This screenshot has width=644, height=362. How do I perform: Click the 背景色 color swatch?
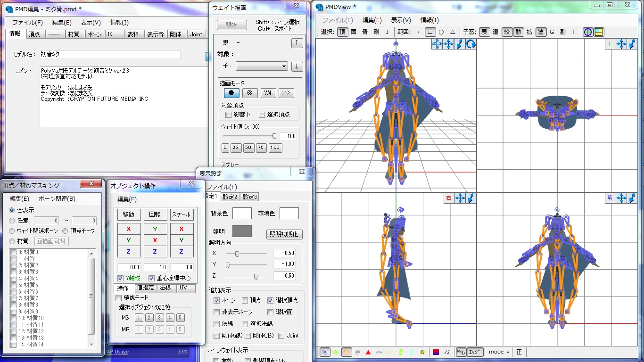pyautogui.click(x=242, y=214)
